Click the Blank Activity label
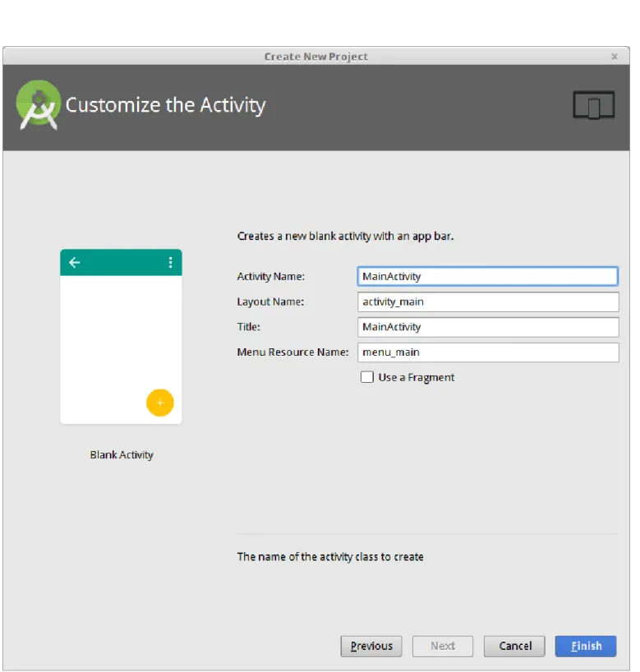Screen dimensions: 640x672 click(x=122, y=455)
